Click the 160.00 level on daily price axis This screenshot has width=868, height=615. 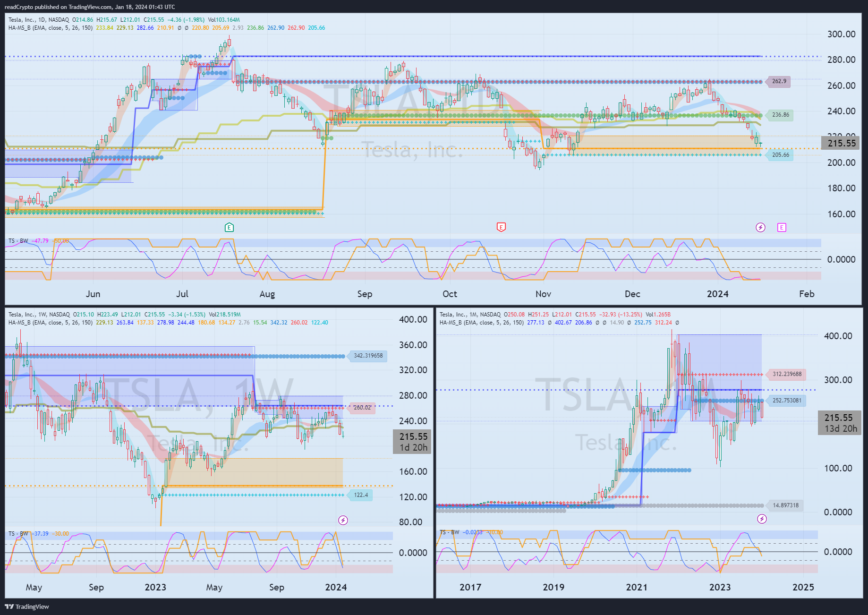[x=841, y=214]
